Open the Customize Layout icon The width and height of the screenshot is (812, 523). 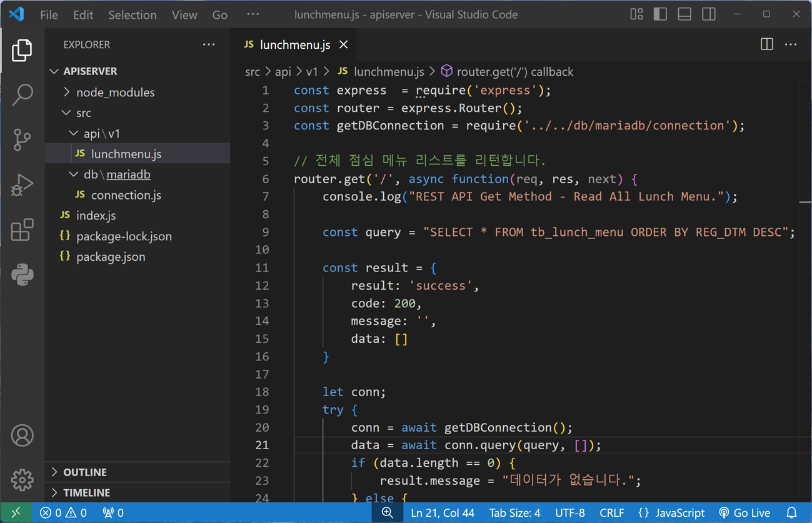(636, 14)
